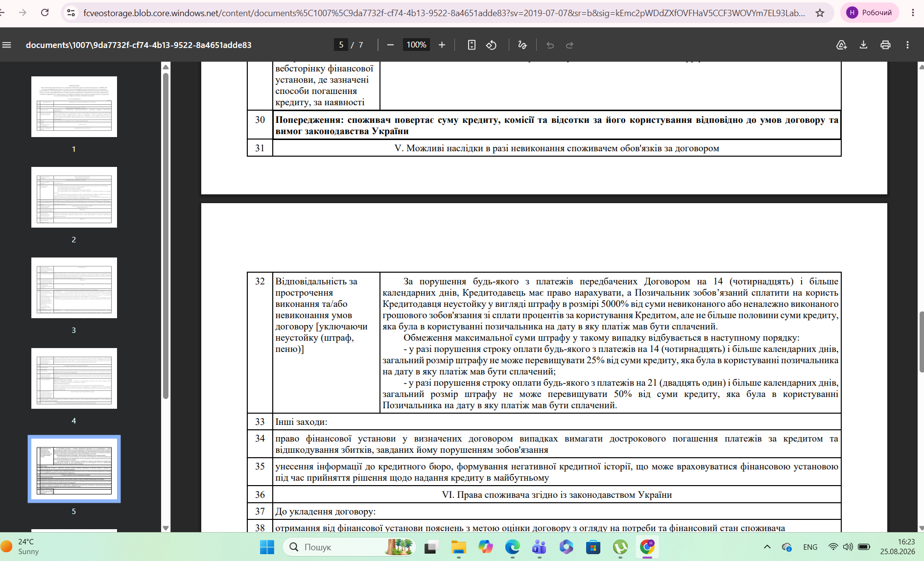
Task: Click the document title in PDF toolbar
Action: coord(139,45)
